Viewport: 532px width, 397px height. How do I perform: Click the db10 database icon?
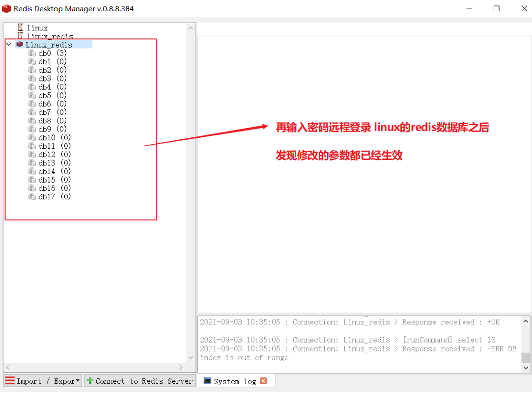32,137
